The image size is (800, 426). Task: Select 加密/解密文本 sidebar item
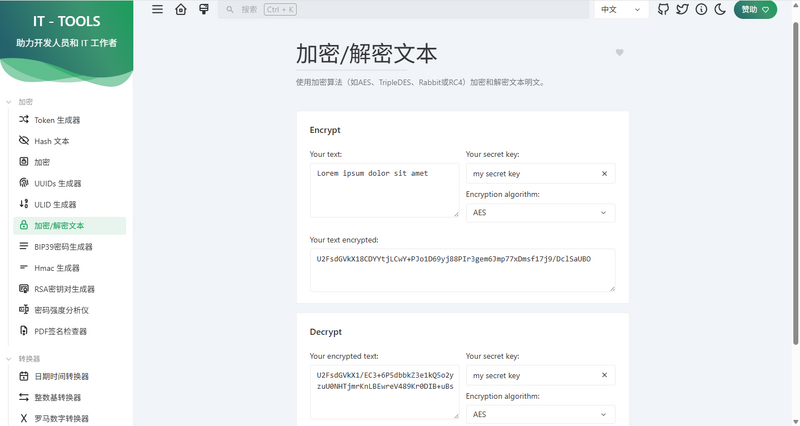70,225
